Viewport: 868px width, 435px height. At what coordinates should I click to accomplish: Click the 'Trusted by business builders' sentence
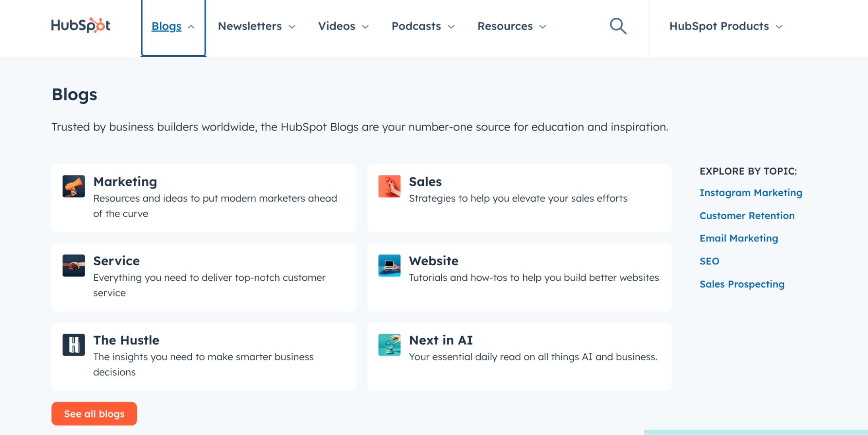coord(360,127)
